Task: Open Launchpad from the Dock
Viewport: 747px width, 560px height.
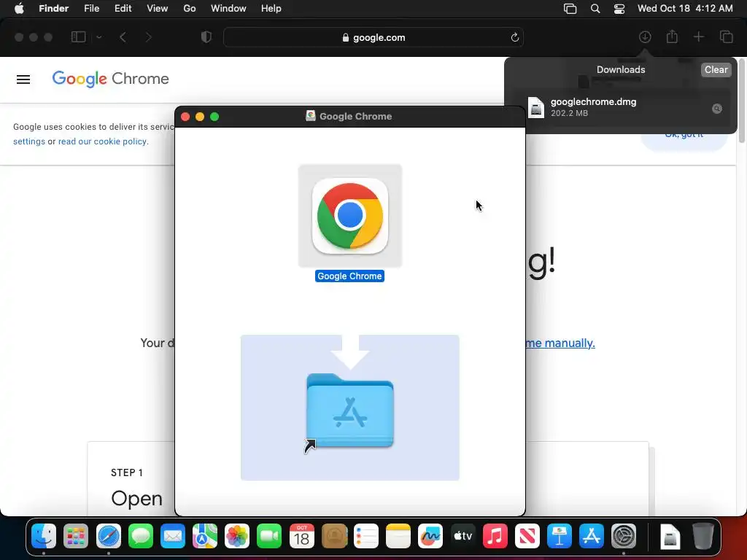Action: [76, 537]
